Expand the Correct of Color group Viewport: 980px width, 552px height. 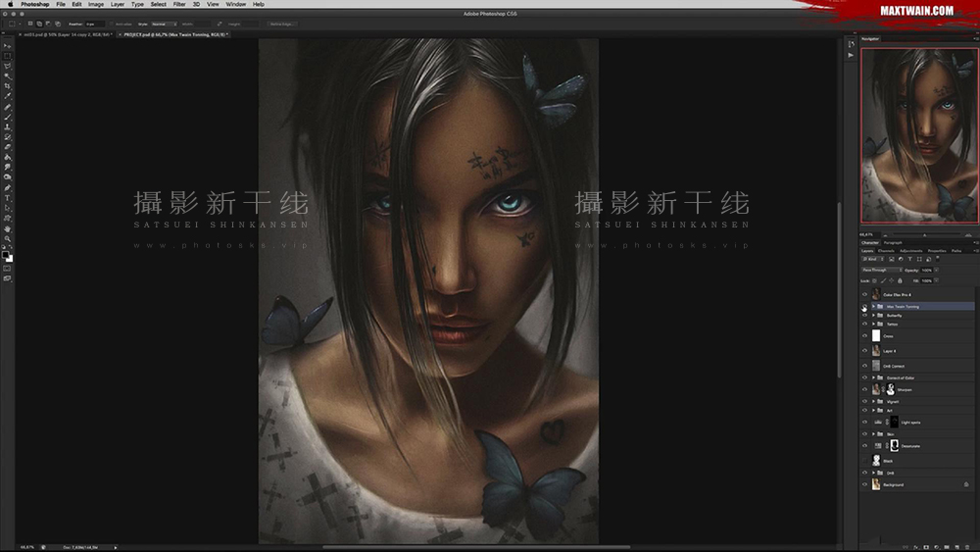pos(874,377)
